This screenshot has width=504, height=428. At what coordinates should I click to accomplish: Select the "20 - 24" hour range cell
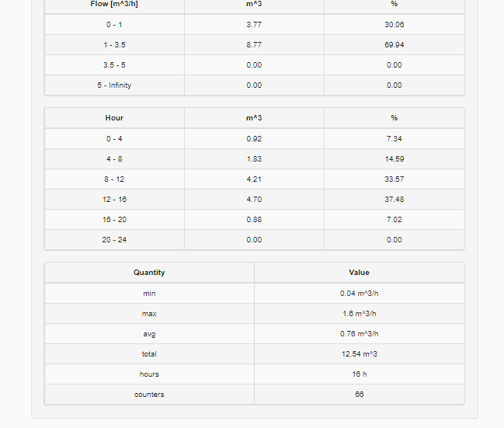coord(114,240)
